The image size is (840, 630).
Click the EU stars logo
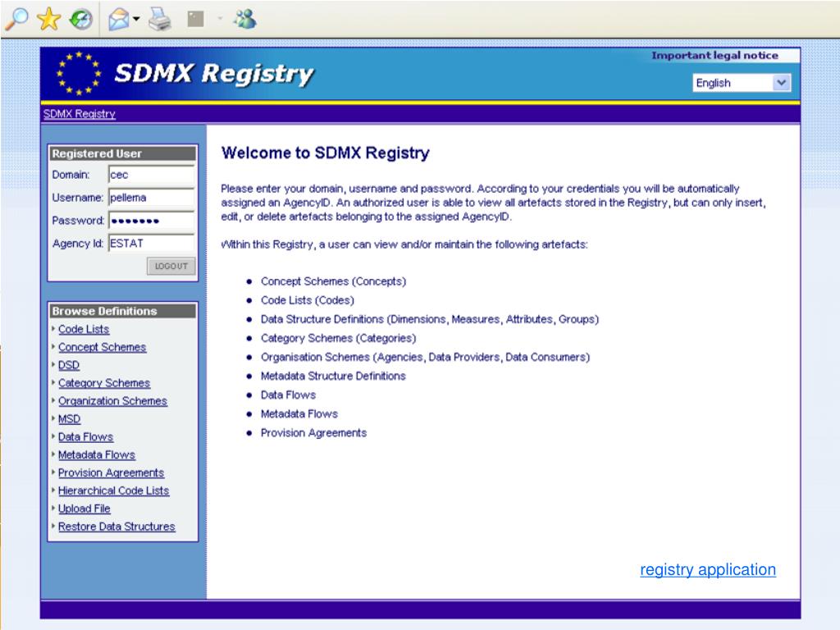point(79,73)
